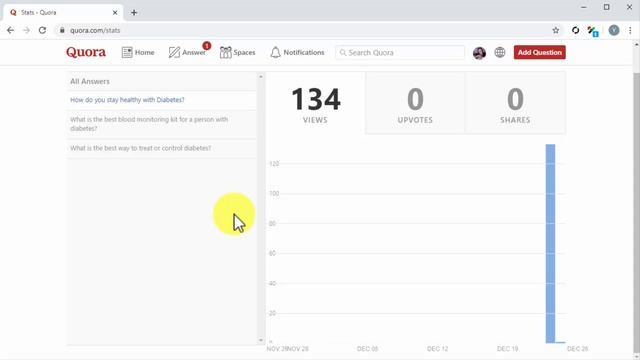
Task: Click the DEC 26 axis label
Action: pos(577,349)
